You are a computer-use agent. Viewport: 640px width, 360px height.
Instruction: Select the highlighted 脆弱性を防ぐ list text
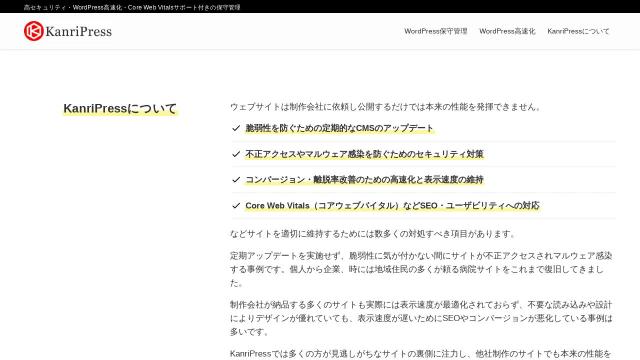click(339, 128)
